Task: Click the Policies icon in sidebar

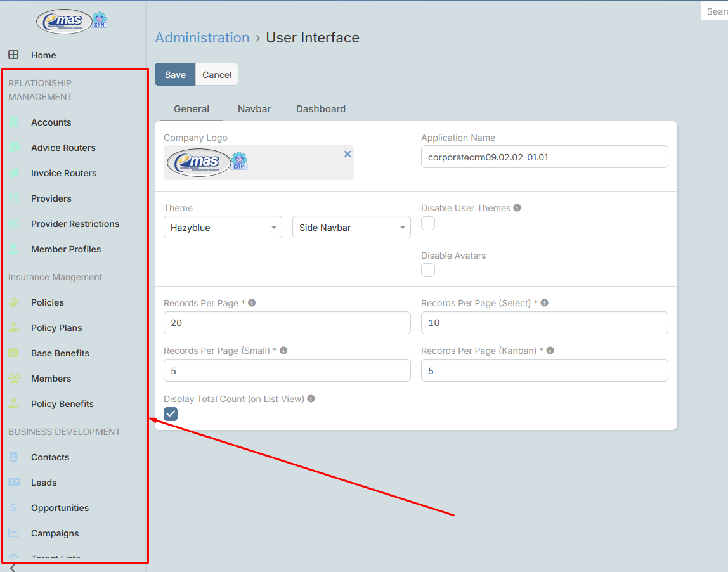Action: tap(14, 302)
